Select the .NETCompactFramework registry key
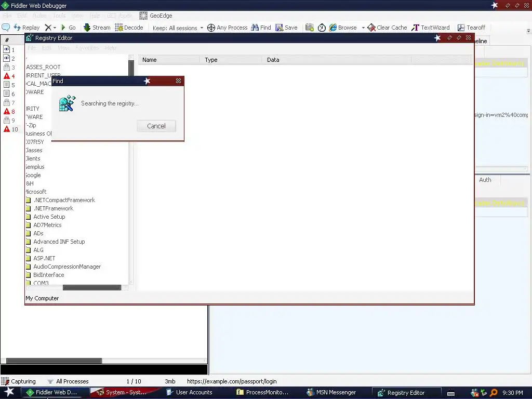Image resolution: width=532 pixels, height=399 pixels. coord(64,200)
